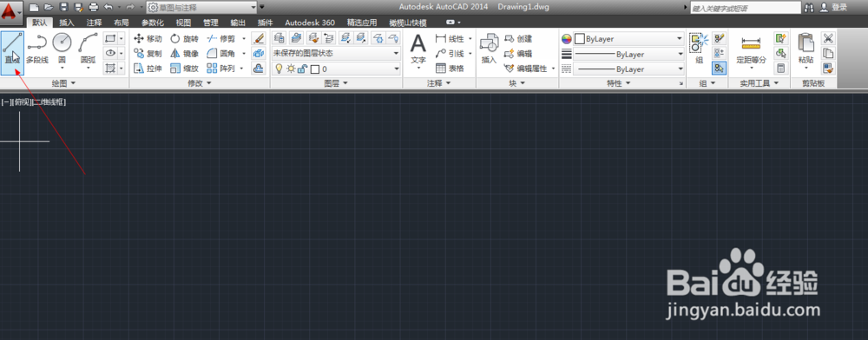Click the 定距等分 Measure tool

(x=751, y=49)
